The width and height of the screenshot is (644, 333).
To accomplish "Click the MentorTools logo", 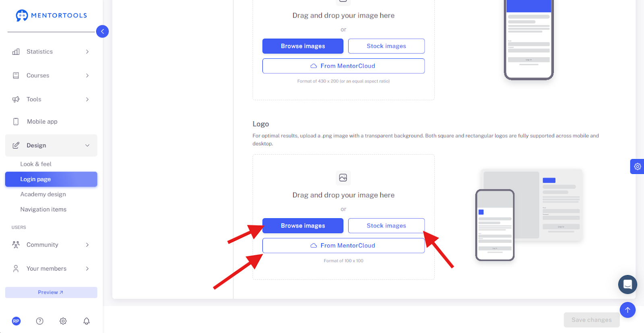I will (x=51, y=15).
